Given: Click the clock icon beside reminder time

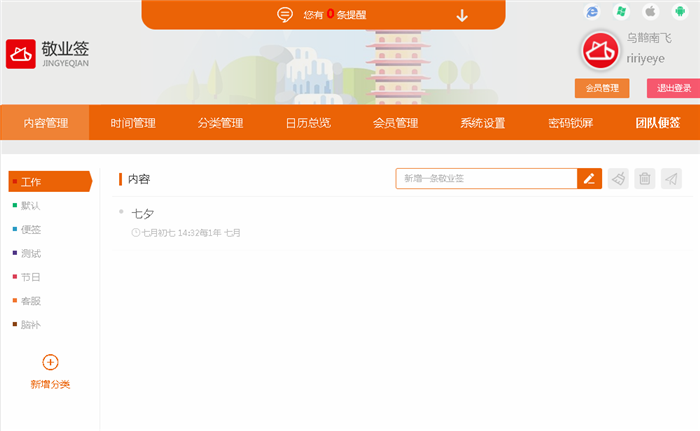Looking at the screenshot, I should tap(136, 232).
